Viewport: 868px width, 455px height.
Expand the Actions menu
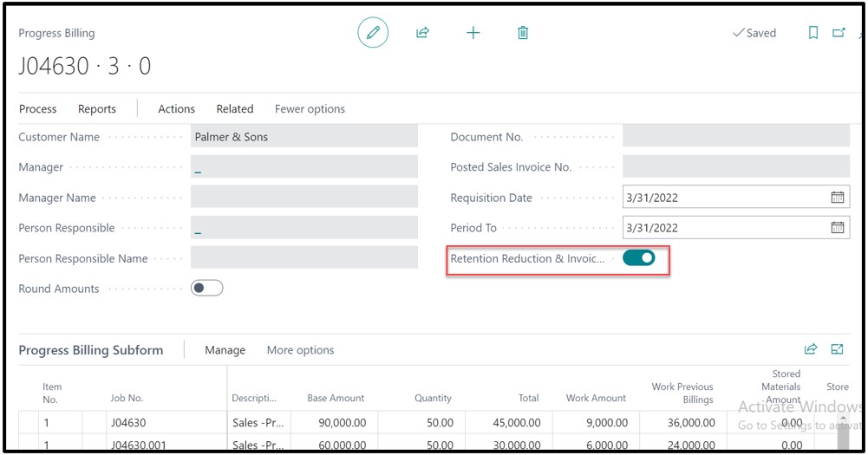176,109
